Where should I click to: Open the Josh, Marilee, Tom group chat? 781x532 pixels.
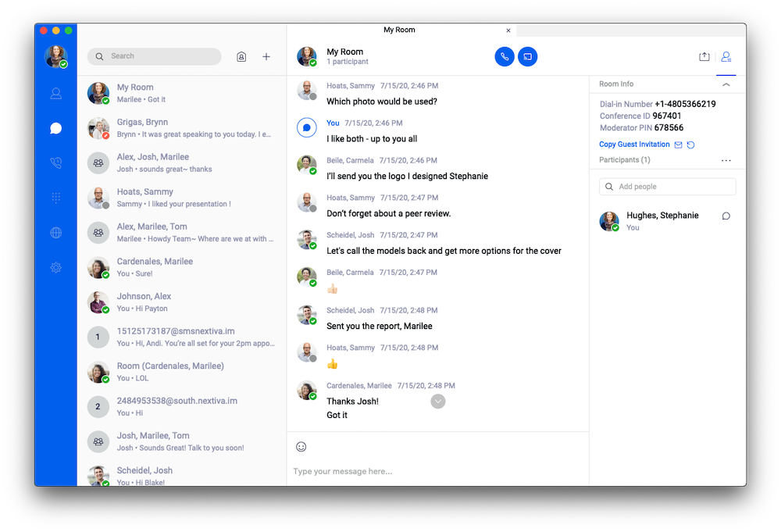pos(182,442)
